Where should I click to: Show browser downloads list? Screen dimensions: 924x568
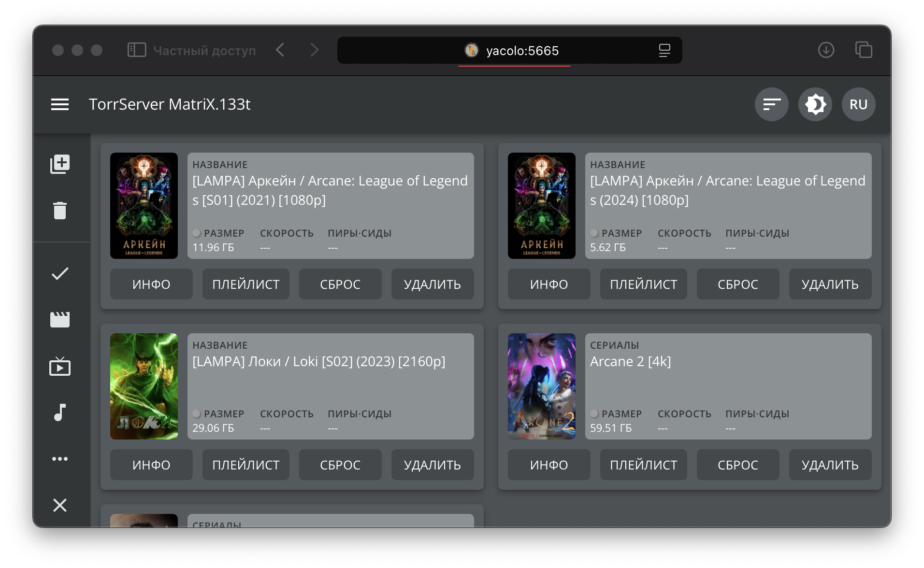coord(826,50)
